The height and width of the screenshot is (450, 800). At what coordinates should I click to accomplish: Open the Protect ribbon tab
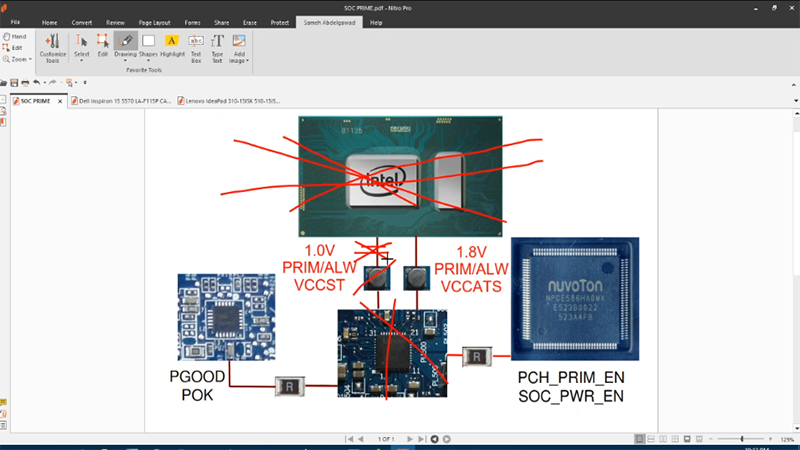pyautogui.click(x=280, y=22)
